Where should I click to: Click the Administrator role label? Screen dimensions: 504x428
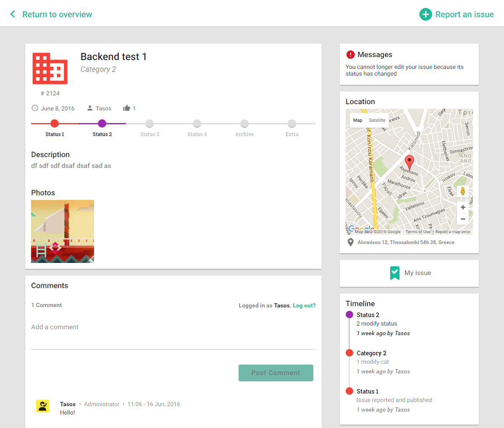pos(102,404)
